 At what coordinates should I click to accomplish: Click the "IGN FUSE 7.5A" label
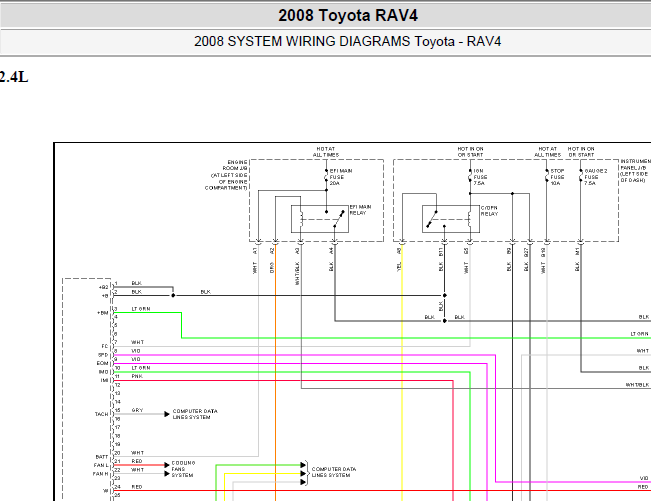click(480, 177)
